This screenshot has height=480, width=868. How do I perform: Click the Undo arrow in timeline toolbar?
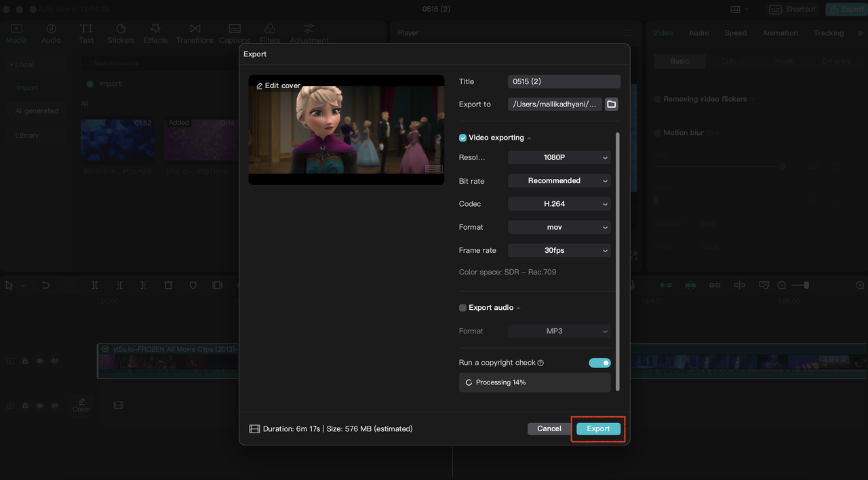(x=45, y=285)
